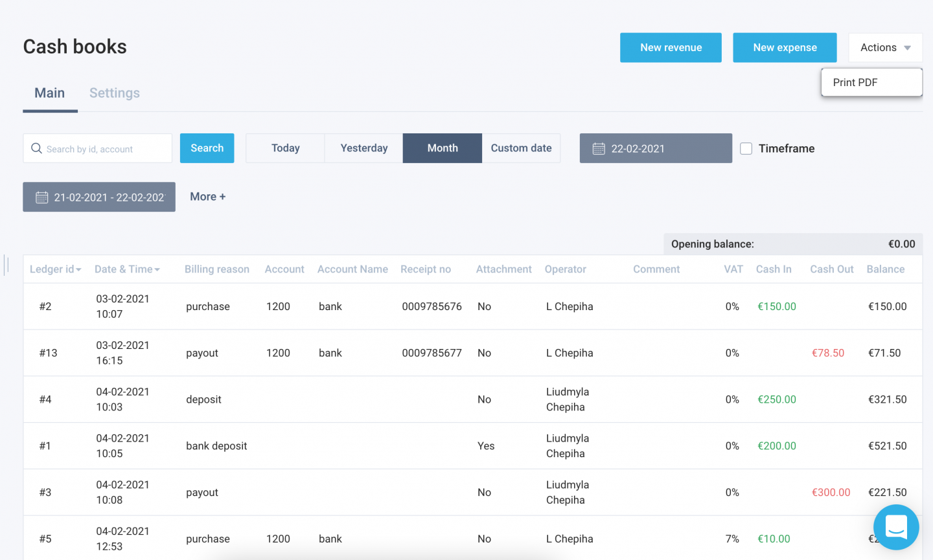The width and height of the screenshot is (933, 560).
Task: Click the Operator column header
Action: point(566,269)
